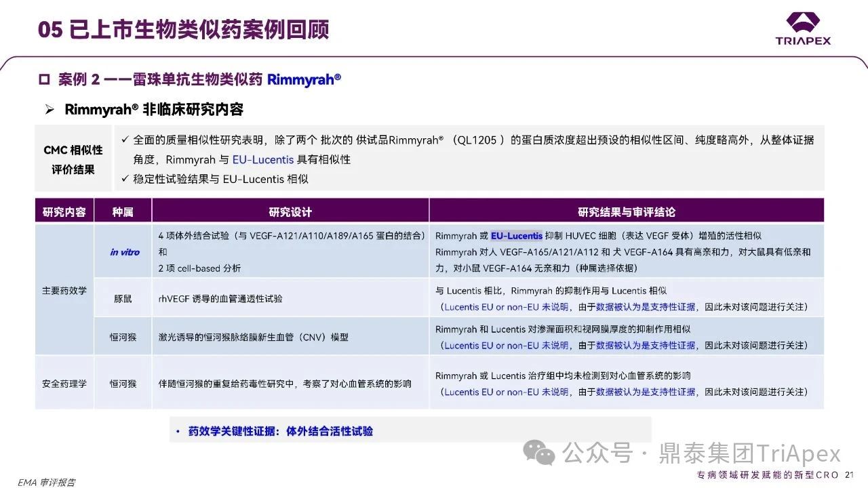Click the CMC 相似性评价结果 label box

pos(73,160)
